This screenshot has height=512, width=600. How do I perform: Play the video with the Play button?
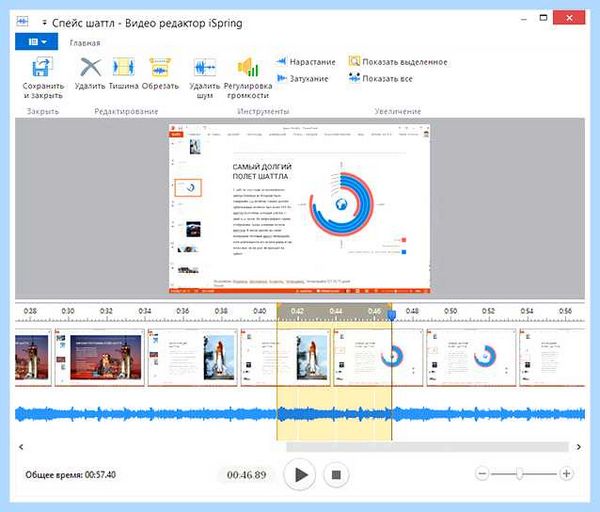click(300, 474)
